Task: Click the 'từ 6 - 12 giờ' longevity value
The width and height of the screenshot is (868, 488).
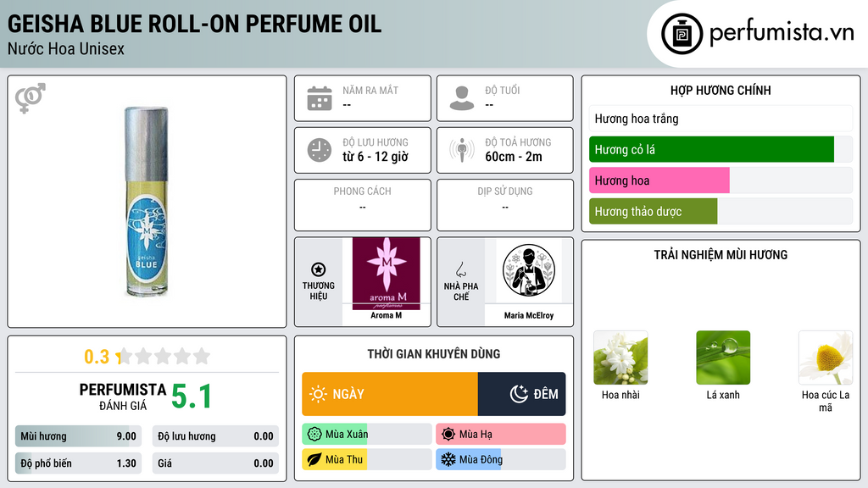Action: pyautogui.click(x=376, y=157)
